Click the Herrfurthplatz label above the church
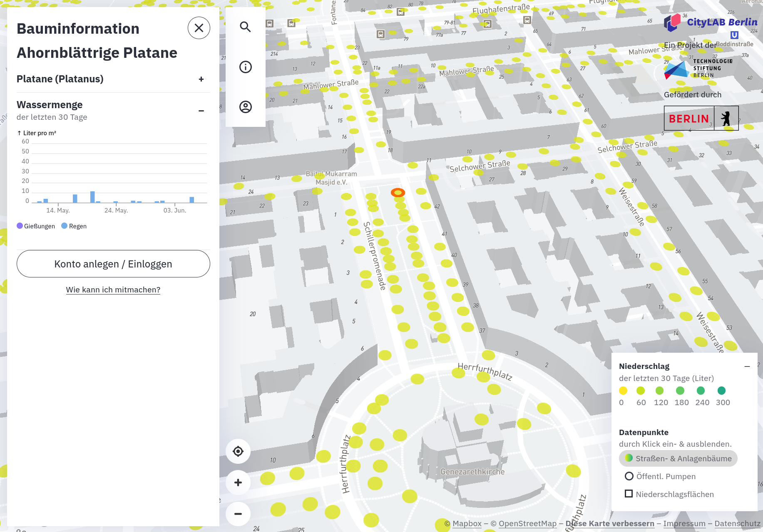The height and width of the screenshot is (532, 763). pyautogui.click(x=485, y=371)
